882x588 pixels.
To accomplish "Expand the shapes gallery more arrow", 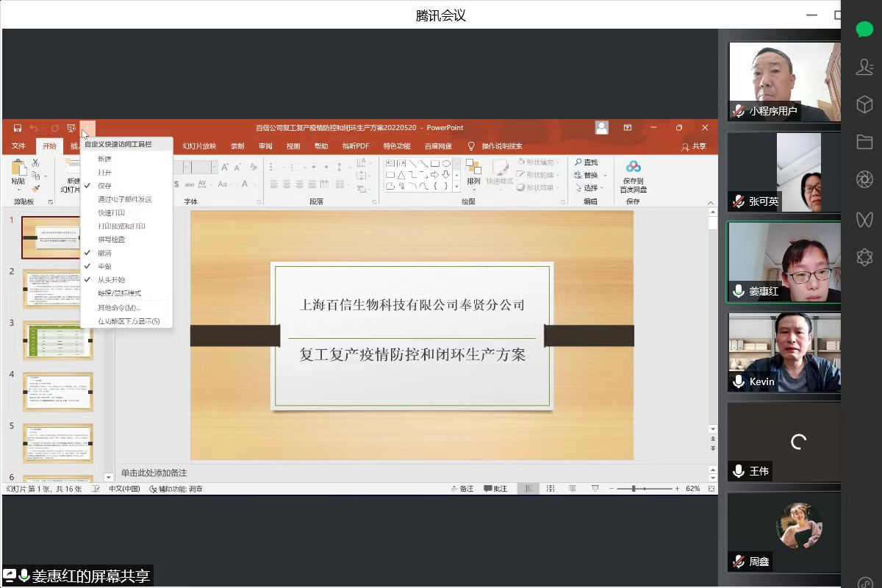I will click(x=456, y=187).
